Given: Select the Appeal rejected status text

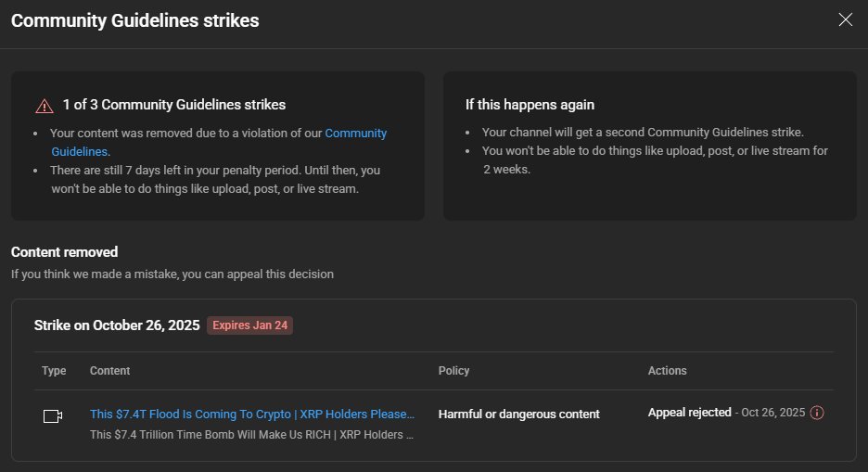Looking at the screenshot, I should coord(690,413).
